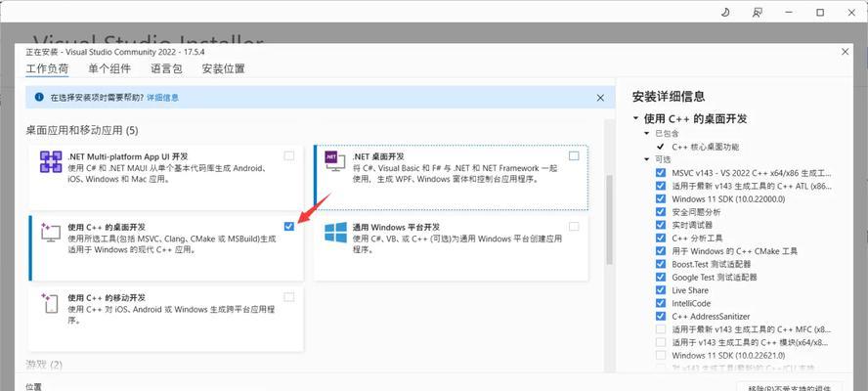This screenshot has height=391, width=868.
Task: Uncheck the C++ 分析工具 option
Action: [x=661, y=238]
